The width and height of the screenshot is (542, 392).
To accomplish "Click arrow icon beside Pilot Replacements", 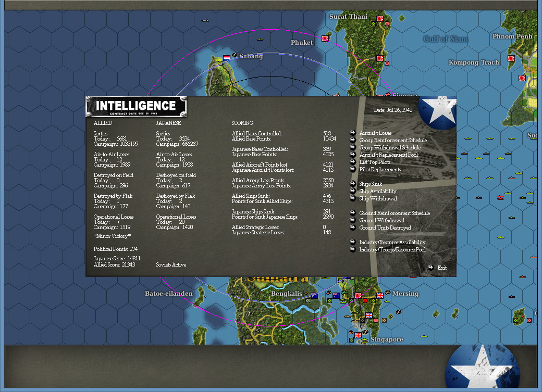I will tap(353, 169).
